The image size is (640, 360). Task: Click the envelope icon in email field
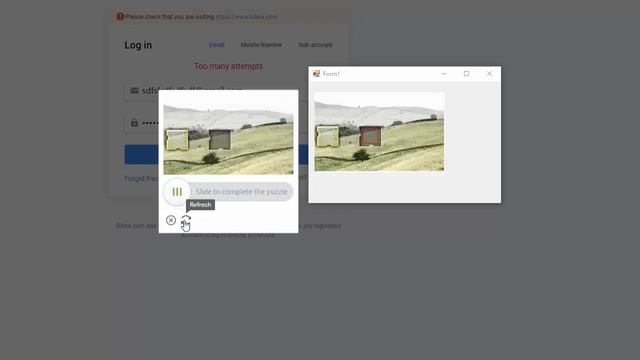(134, 90)
